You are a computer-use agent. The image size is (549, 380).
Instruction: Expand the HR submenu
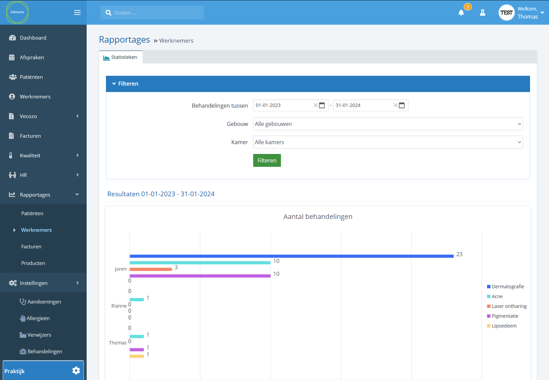[x=77, y=175]
